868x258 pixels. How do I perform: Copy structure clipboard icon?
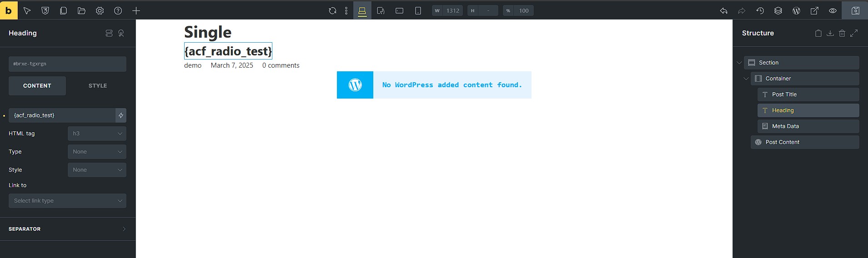818,33
